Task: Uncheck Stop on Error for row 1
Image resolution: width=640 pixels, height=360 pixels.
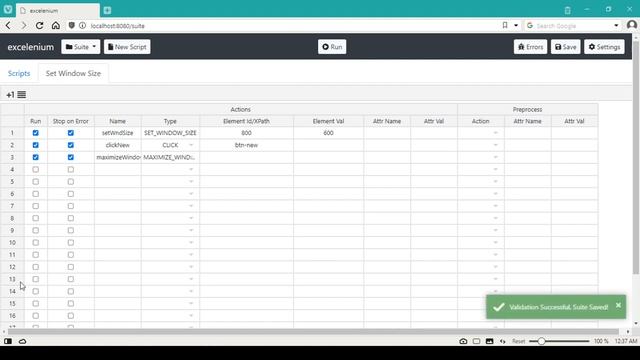Action: 71,133
